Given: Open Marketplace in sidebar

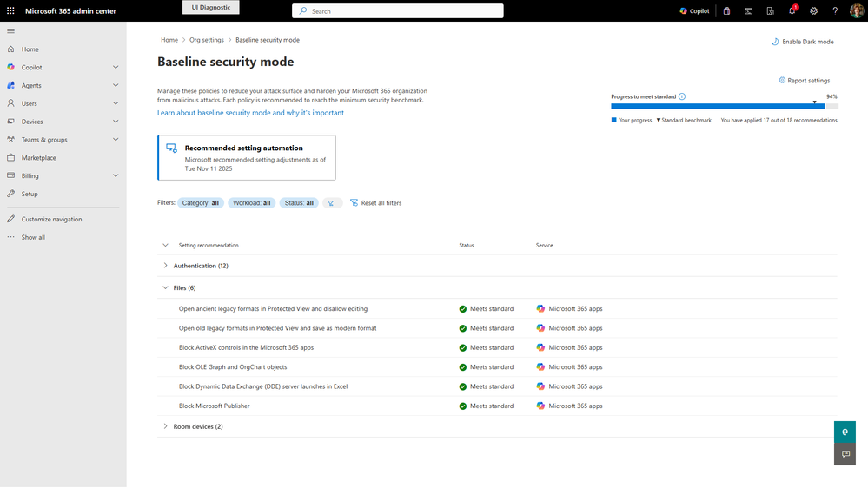Looking at the screenshot, I should point(39,158).
